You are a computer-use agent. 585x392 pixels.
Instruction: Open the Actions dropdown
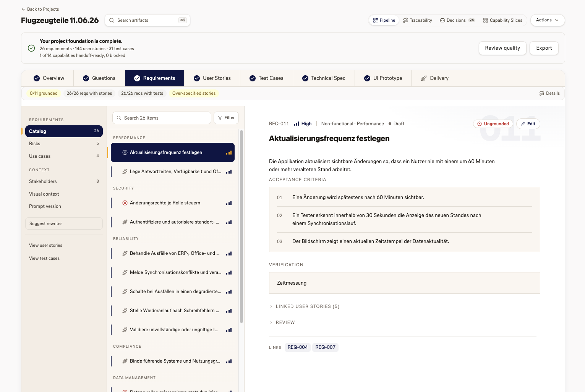pos(547,20)
